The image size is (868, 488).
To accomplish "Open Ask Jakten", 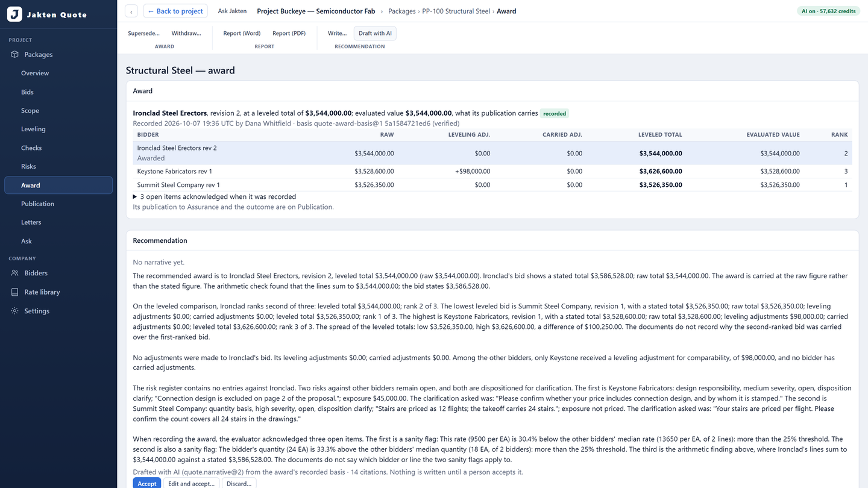I will 232,11.
